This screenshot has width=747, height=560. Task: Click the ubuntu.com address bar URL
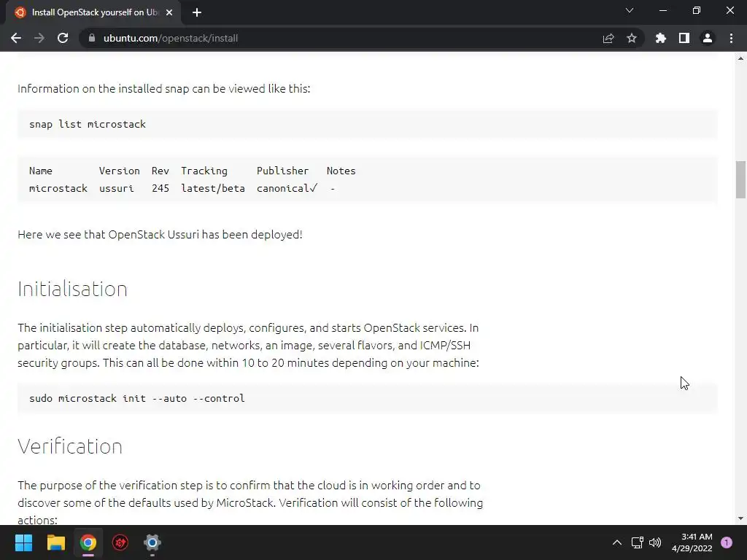pyautogui.click(x=171, y=38)
